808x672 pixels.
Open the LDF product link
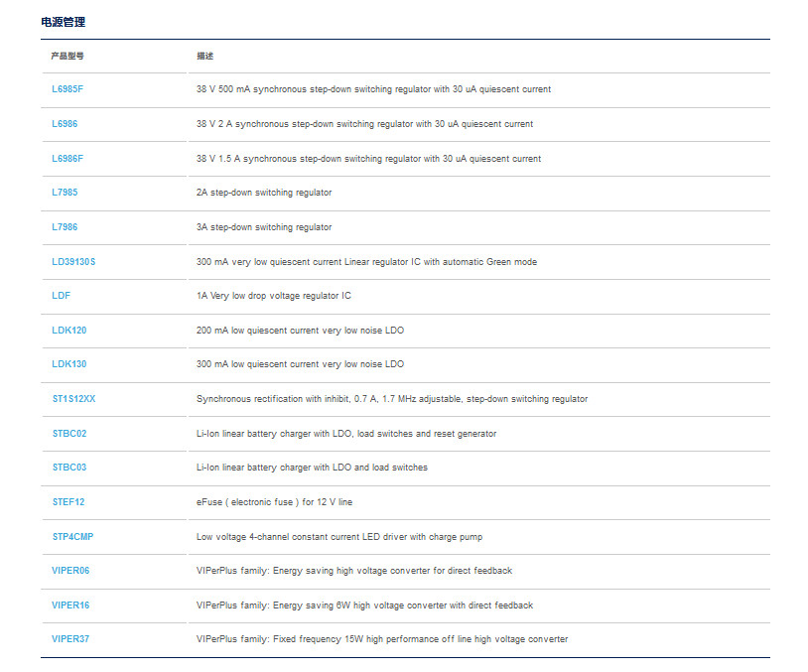tap(61, 295)
